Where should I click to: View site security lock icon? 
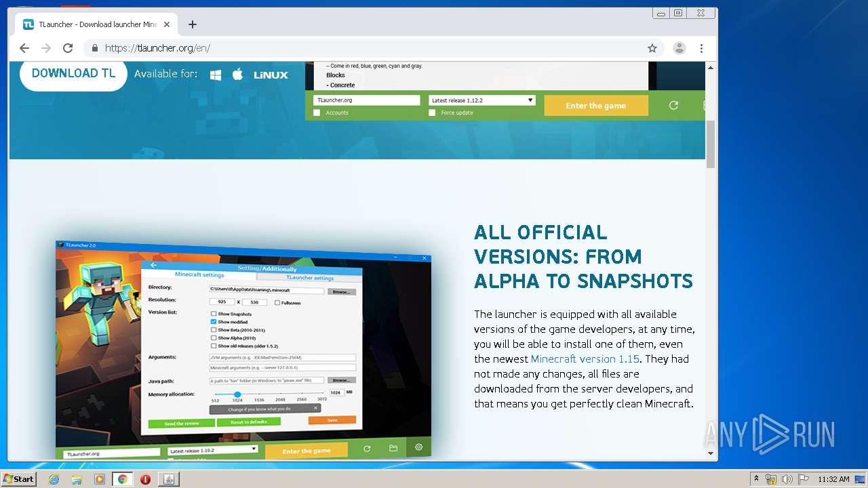[94, 48]
